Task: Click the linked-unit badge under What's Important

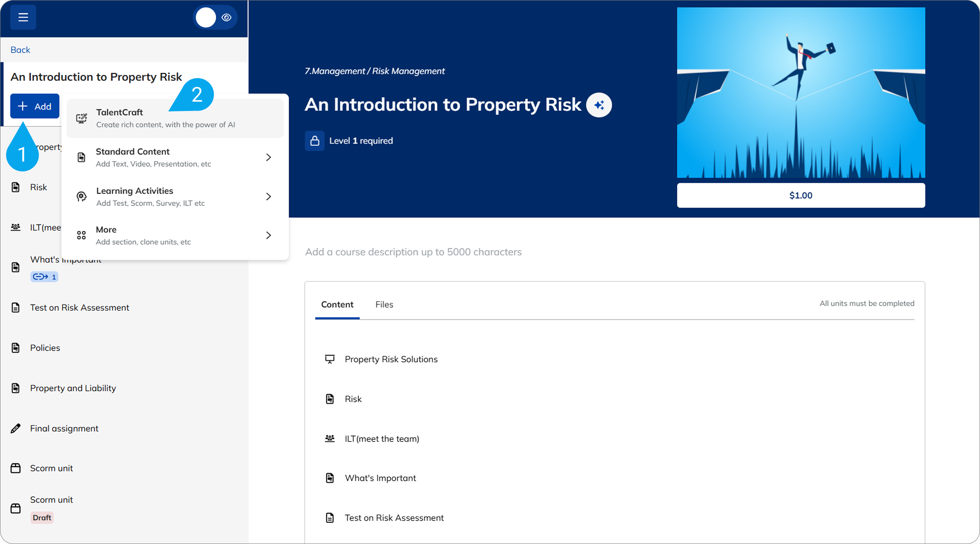Action: pos(44,277)
